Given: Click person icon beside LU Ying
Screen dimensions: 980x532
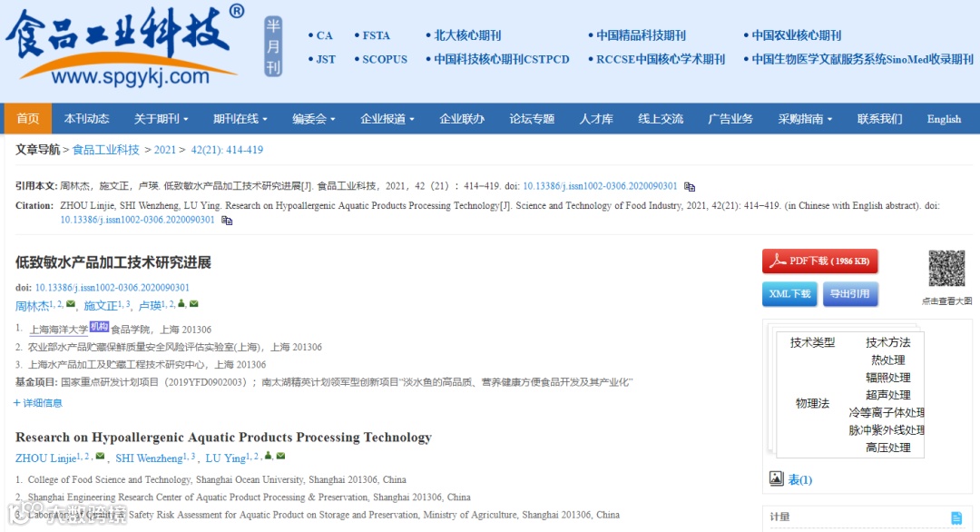Looking at the screenshot, I should 268,456.
